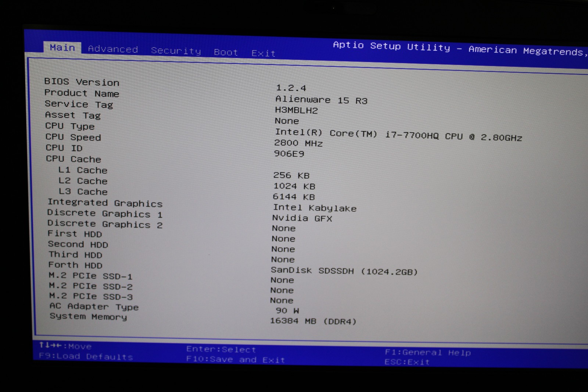Select the 16384 MB (DDR4) value
This screenshot has width=588, height=392.
coord(313,321)
